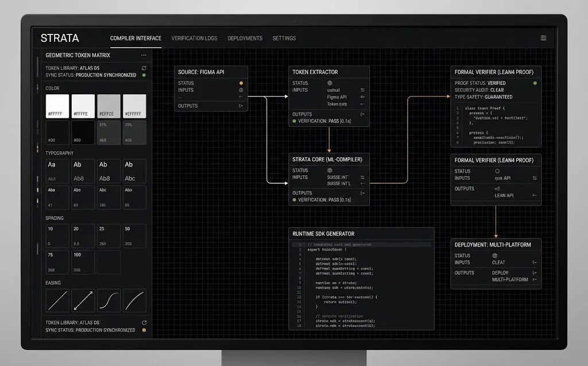
Task: Click the Runtime SDK Generator node header
Action: click(x=362, y=234)
